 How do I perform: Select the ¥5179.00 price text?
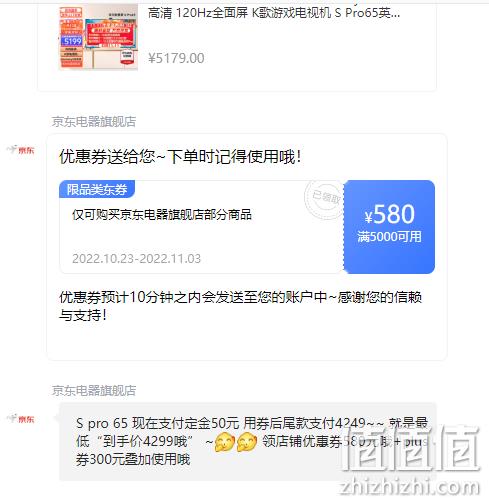click(x=176, y=58)
